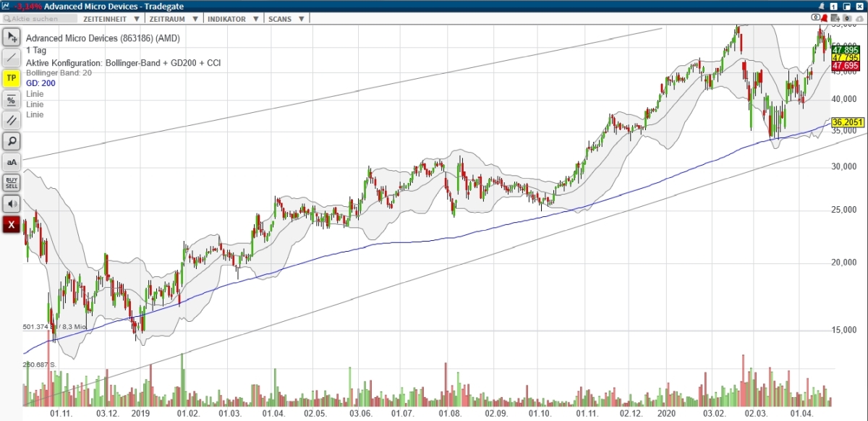The width and height of the screenshot is (868, 421).
Task: Select the percent measurement tool
Action: [x=12, y=99]
